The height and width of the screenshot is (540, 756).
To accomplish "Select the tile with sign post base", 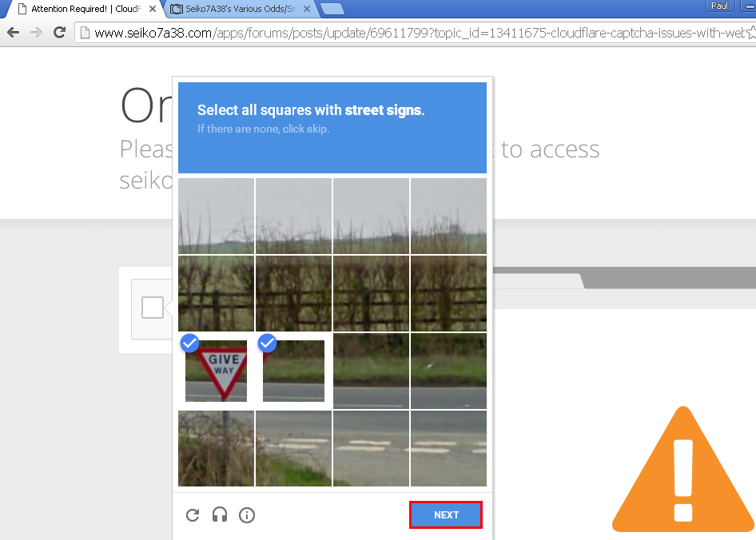I will pyautogui.click(x=216, y=448).
